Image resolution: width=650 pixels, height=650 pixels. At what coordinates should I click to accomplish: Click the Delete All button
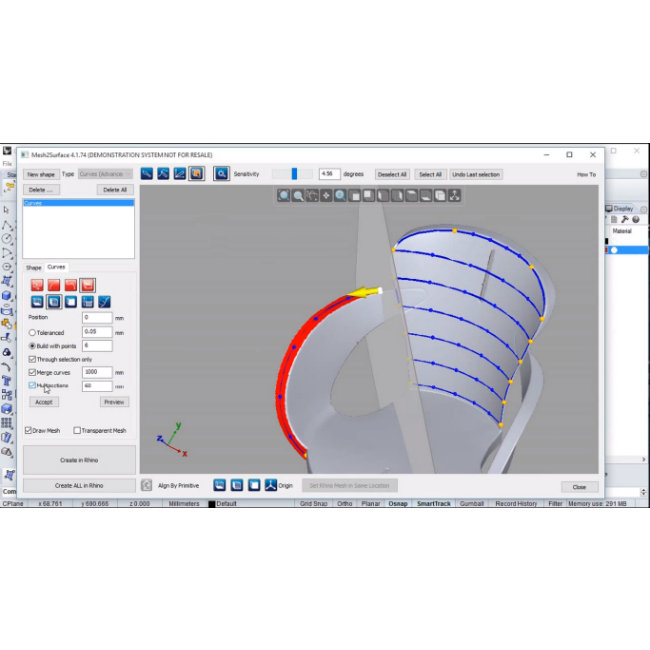pos(115,190)
